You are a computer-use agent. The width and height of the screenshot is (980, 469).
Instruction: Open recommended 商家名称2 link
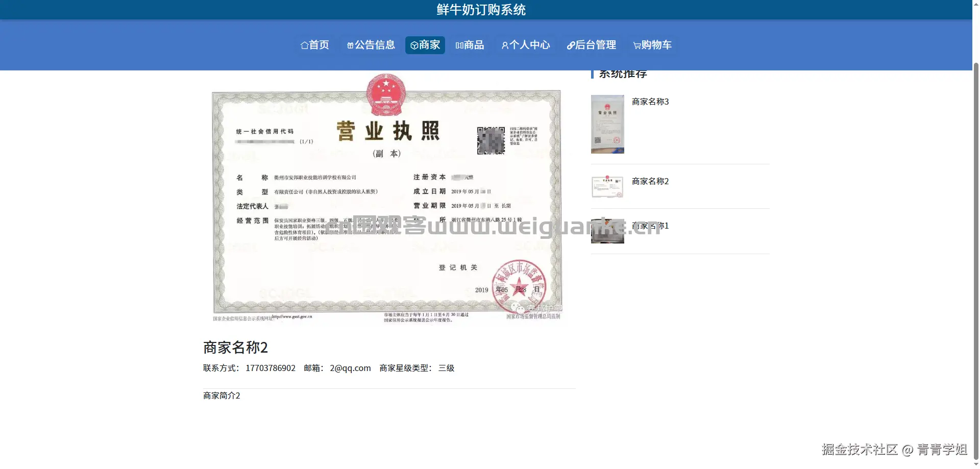point(650,181)
